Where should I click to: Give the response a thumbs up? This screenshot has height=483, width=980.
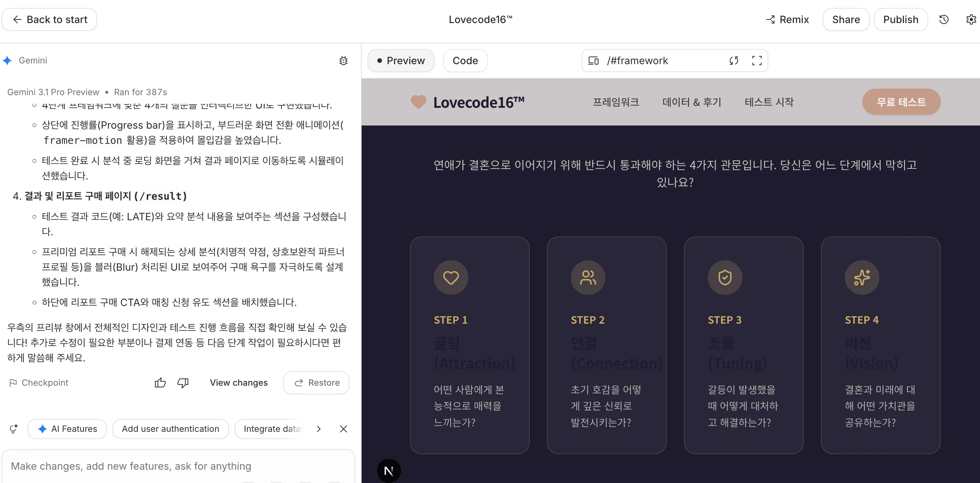point(160,382)
